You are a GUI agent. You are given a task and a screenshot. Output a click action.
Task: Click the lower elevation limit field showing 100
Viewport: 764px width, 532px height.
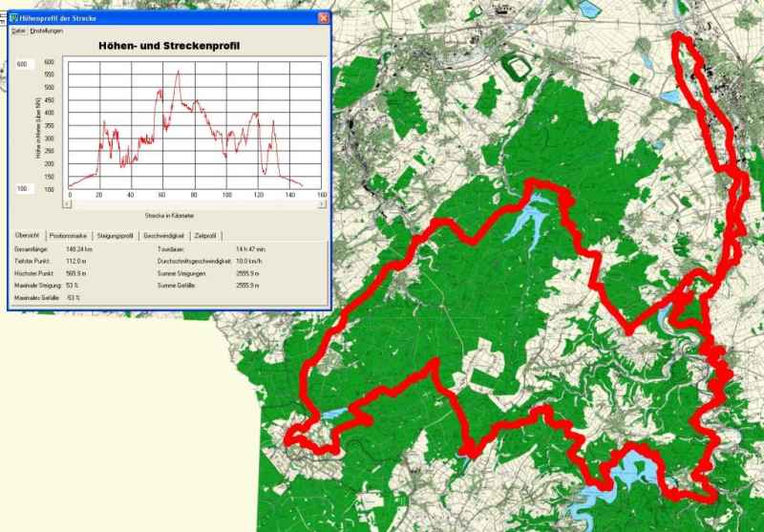(23, 188)
